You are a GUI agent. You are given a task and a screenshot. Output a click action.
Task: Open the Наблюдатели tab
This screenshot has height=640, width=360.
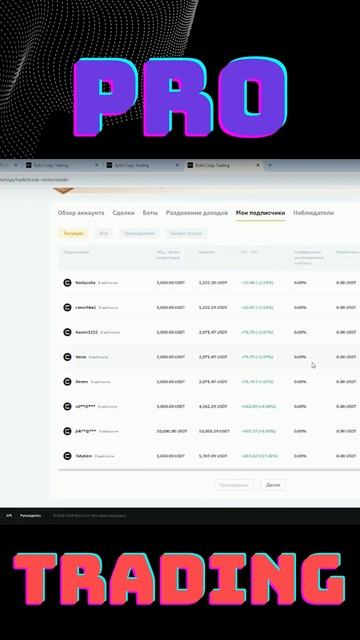point(313,213)
